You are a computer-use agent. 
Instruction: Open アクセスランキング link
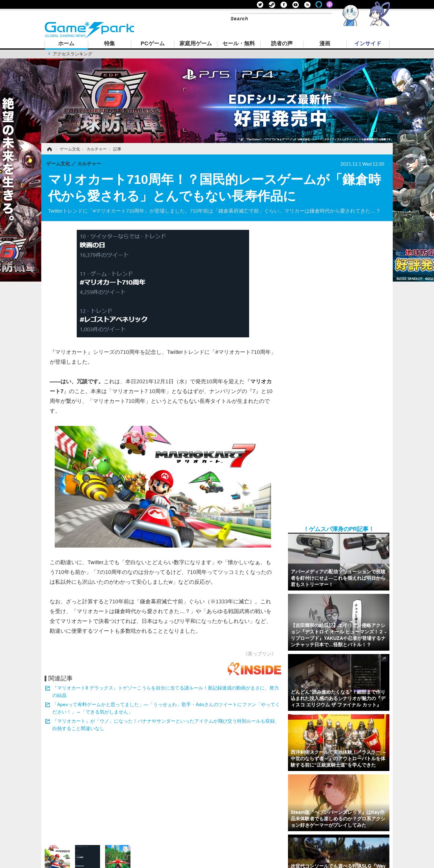coord(72,54)
